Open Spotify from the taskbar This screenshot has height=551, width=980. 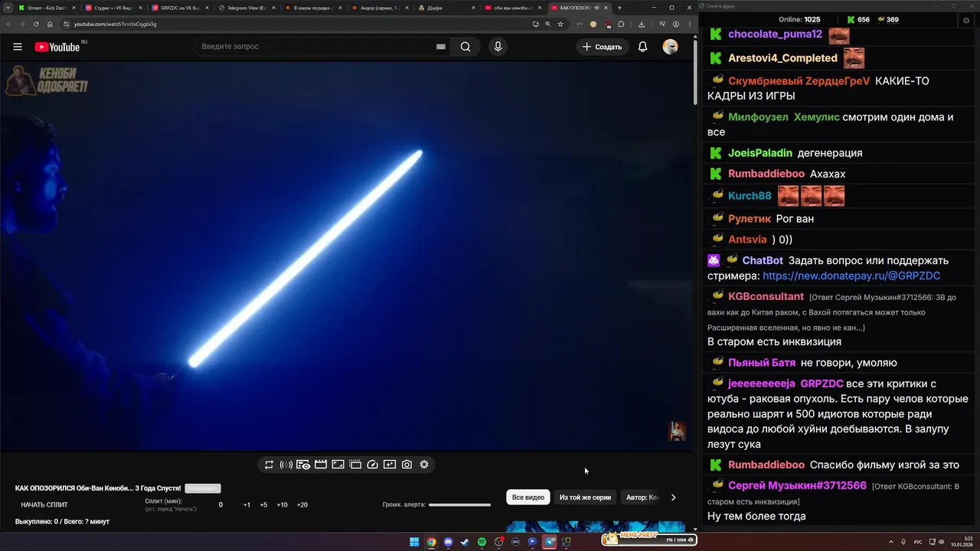click(482, 542)
